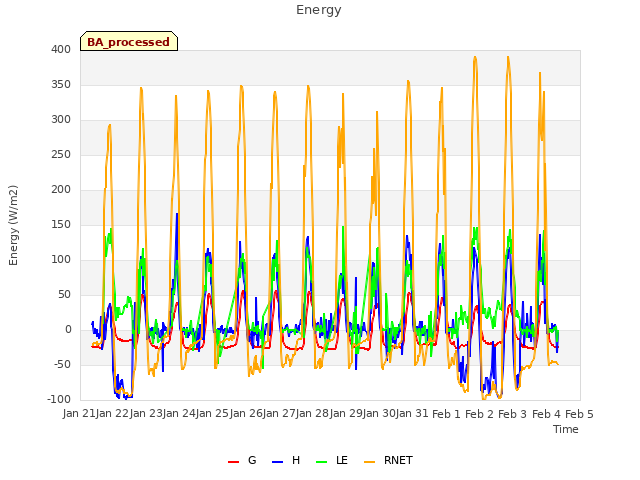
Task: Click the Jan 22 x-axis label
Action: pyautogui.click(x=112, y=414)
